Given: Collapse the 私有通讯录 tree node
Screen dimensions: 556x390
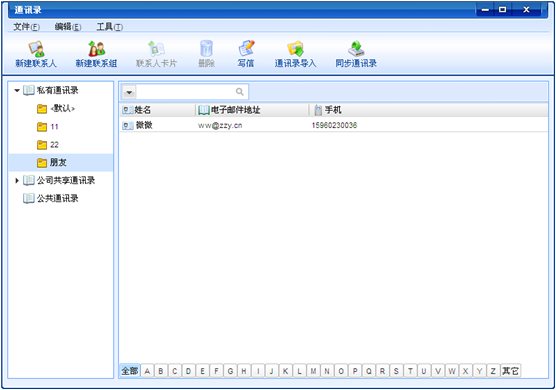Looking at the screenshot, I should click(17, 90).
